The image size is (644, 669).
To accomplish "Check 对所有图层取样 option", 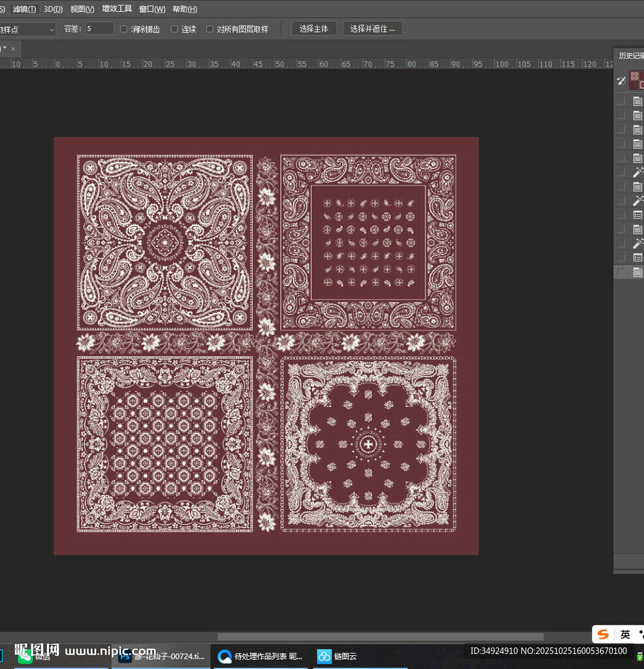I will click(x=210, y=29).
